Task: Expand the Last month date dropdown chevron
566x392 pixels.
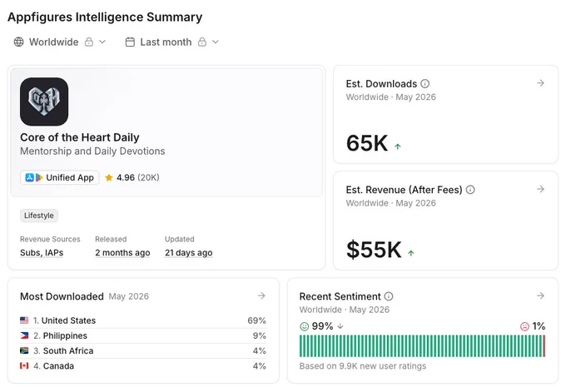Action: [216, 42]
